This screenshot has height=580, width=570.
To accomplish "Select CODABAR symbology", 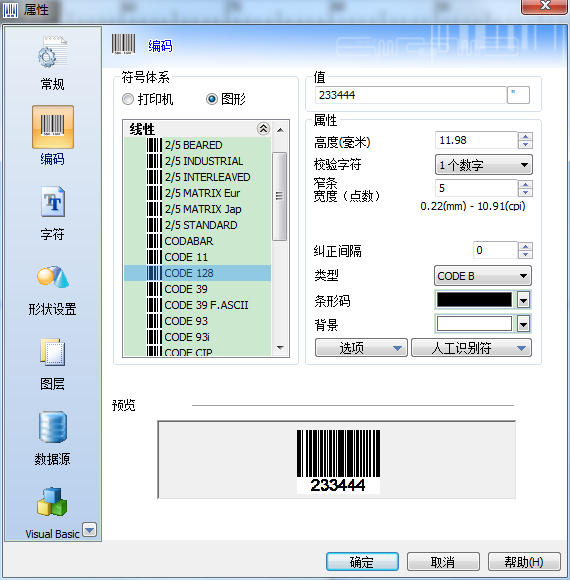I will click(x=198, y=241).
